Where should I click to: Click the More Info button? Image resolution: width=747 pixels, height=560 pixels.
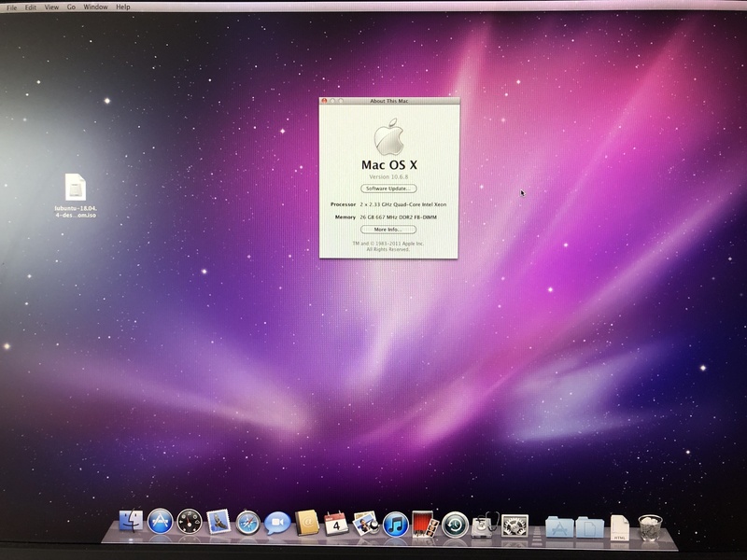pos(388,230)
